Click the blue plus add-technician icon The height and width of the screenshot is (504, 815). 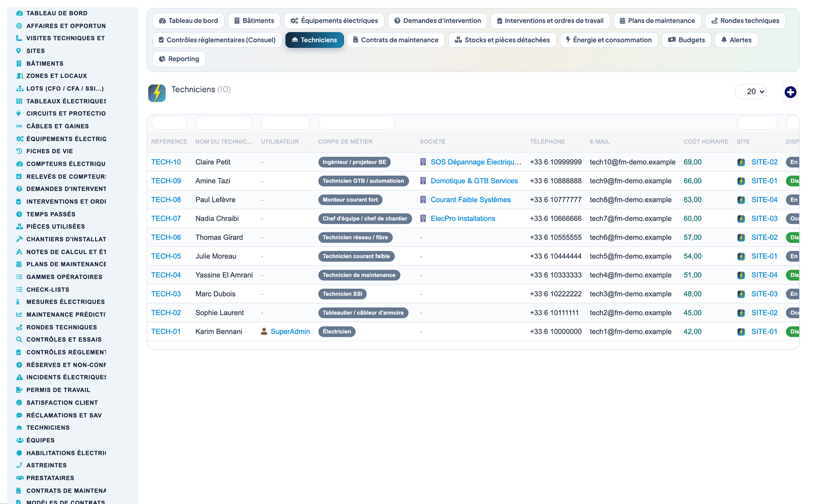click(790, 92)
